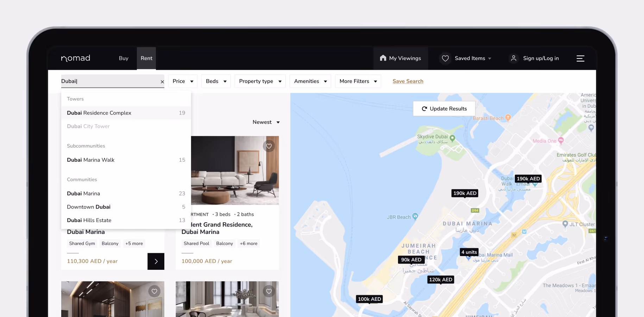Open My Viewings
Screen dimensions: 644x317
click(401, 58)
